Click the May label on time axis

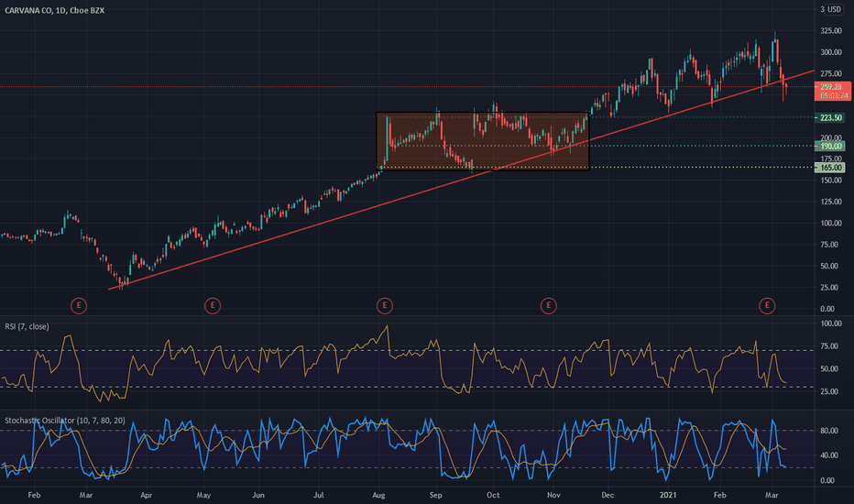[203, 495]
